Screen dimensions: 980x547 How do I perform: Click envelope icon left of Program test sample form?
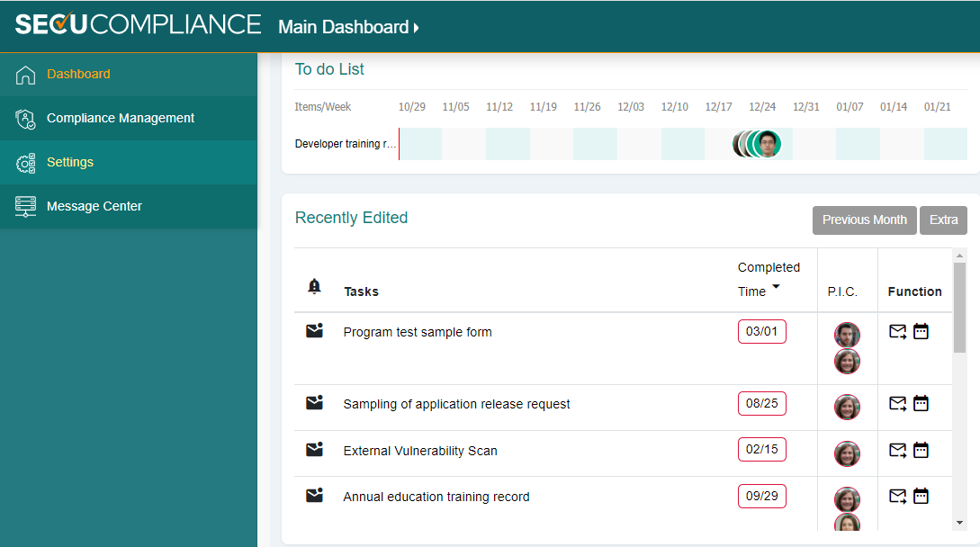(x=314, y=331)
